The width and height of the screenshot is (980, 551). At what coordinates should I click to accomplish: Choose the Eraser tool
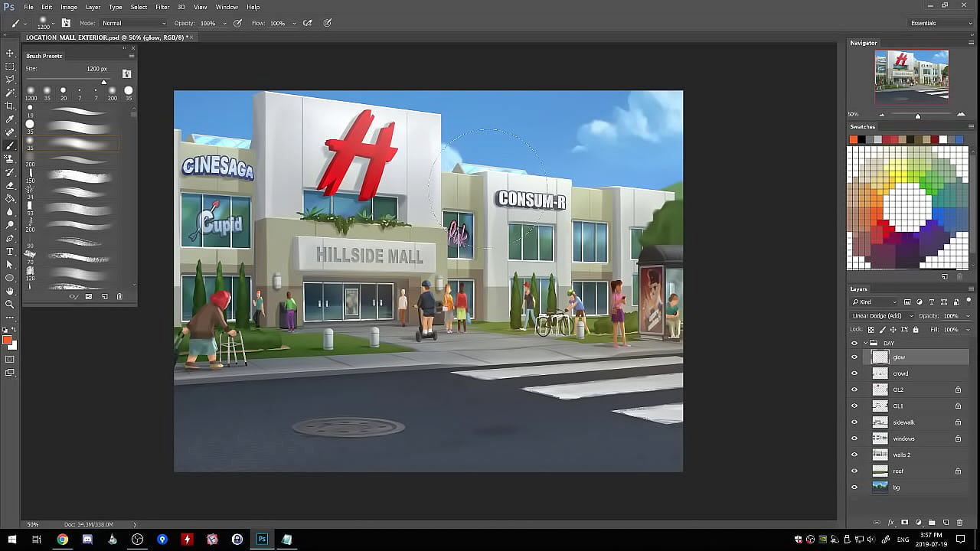click(10, 185)
